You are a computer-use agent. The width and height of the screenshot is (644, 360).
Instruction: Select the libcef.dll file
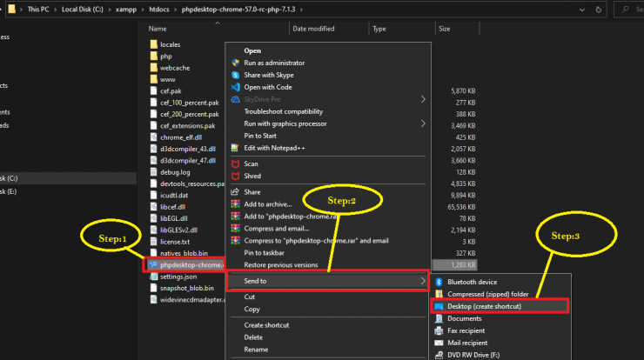(173, 207)
